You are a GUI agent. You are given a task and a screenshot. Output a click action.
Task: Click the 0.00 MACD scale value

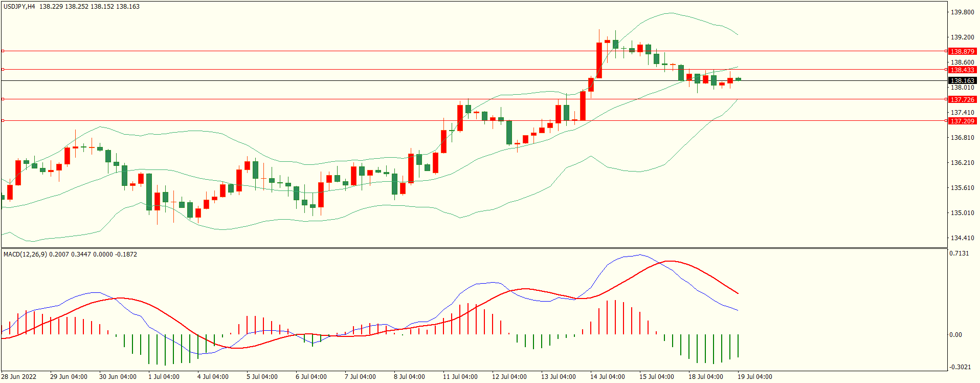(955, 335)
